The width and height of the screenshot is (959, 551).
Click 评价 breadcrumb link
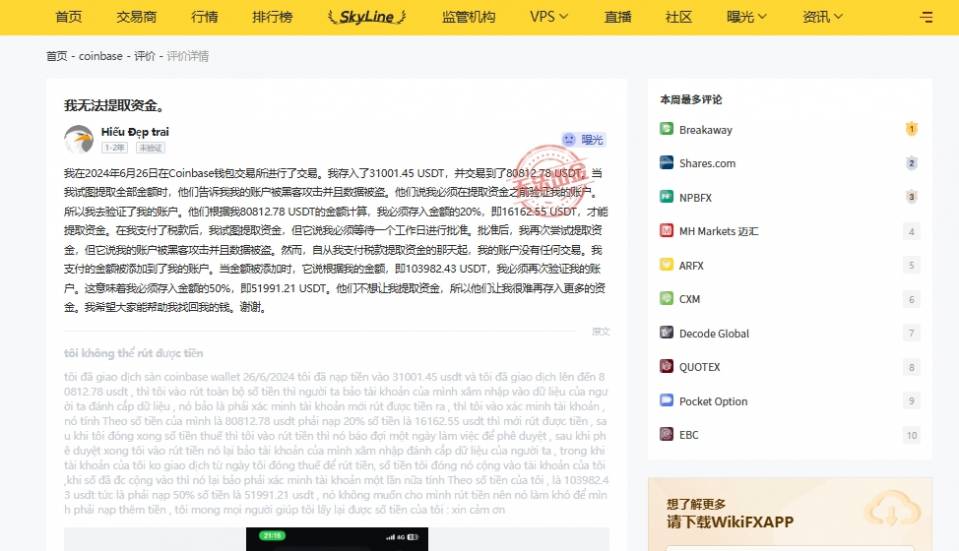pos(144,56)
